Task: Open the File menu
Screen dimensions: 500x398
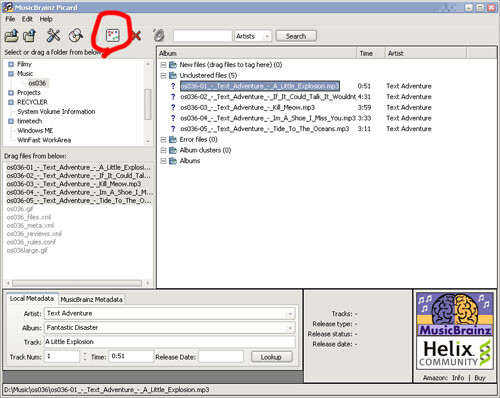Action: 10,19
